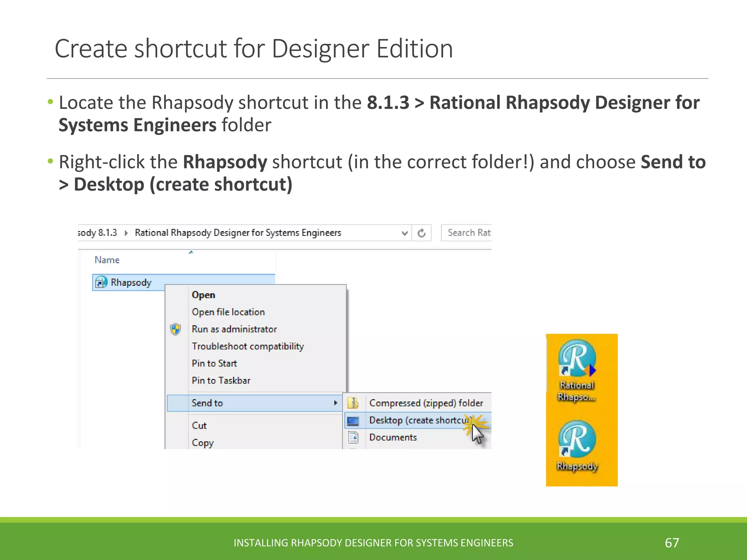Choose Open file location

228,312
